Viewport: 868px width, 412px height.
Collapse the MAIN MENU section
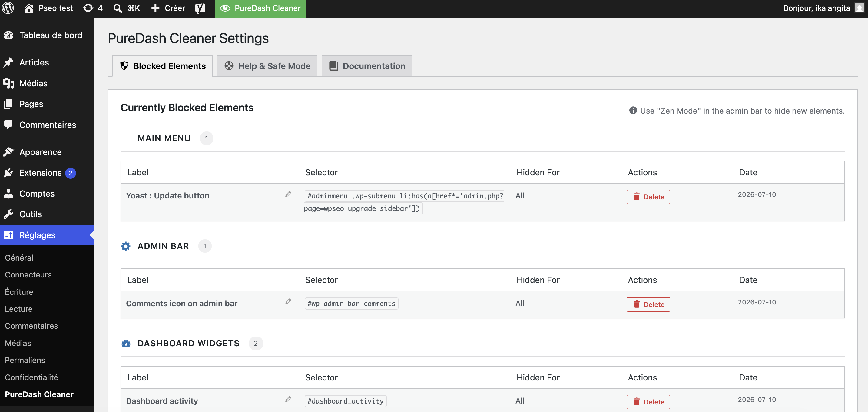click(164, 138)
